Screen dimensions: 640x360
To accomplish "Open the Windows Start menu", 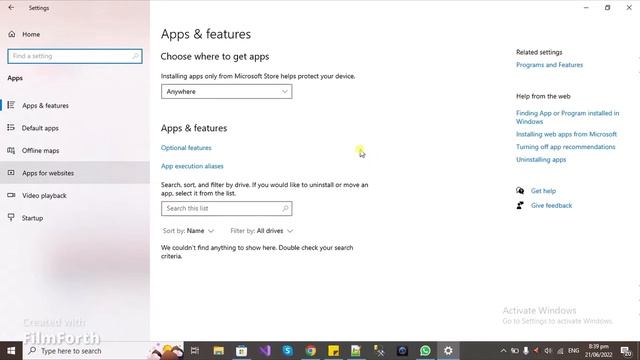I will click(11, 351).
